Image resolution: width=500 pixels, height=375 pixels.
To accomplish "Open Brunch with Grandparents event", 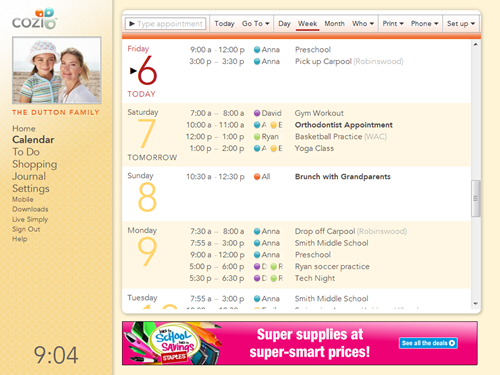I will tap(343, 177).
